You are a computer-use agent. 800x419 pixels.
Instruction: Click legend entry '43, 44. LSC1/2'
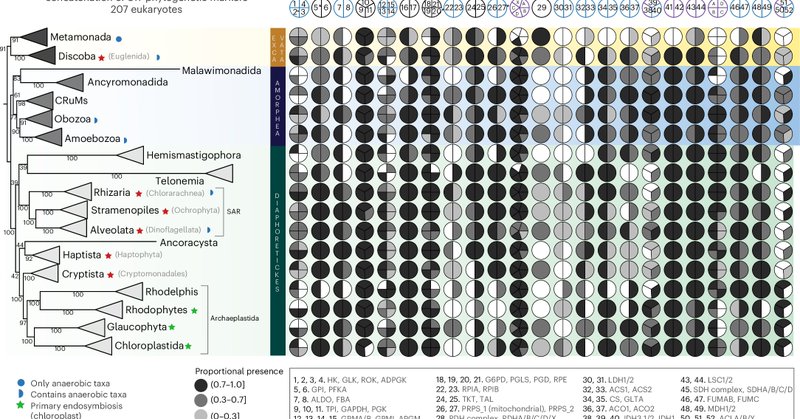point(707,380)
